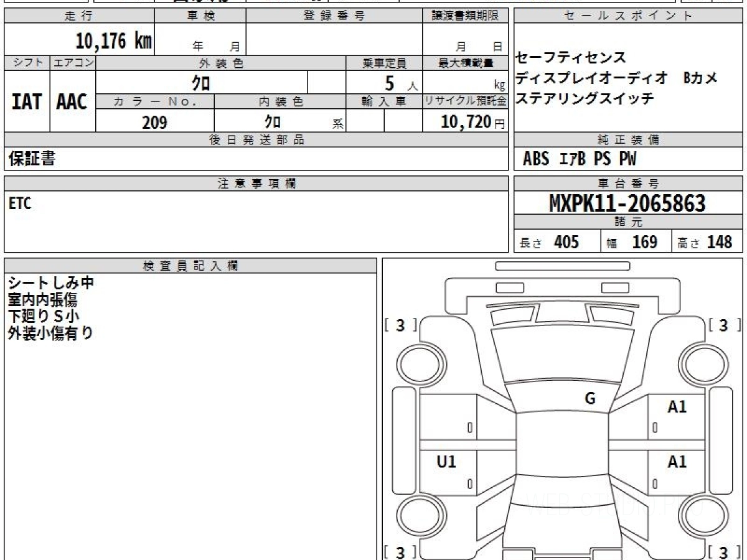
Task: Click the セールスポイント header
Action: (x=629, y=16)
